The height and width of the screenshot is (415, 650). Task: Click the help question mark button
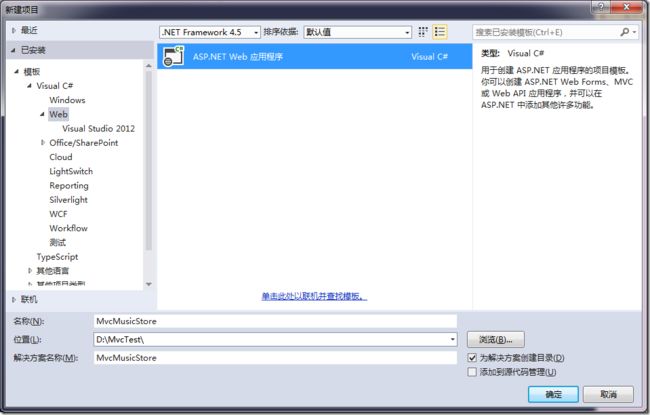(x=601, y=6)
